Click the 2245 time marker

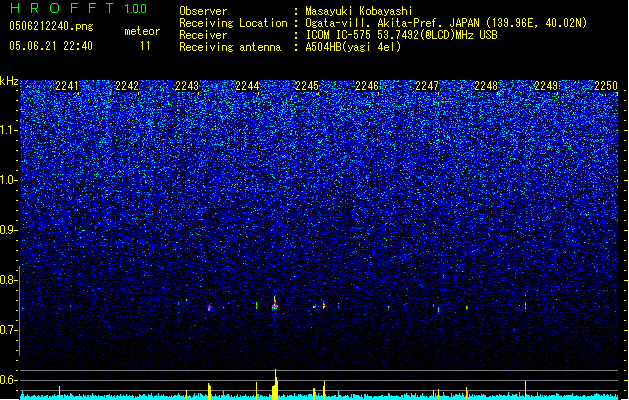point(307,86)
